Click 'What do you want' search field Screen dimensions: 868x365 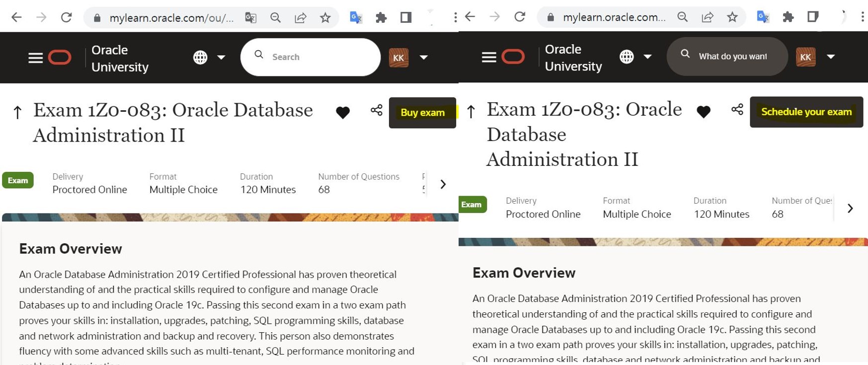coord(727,56)
